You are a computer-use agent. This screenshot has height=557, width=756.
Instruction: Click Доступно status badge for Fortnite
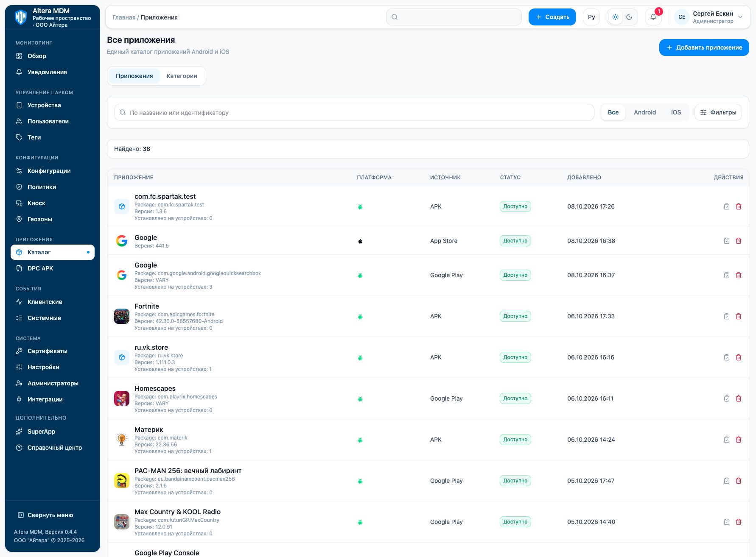(x=515, y=316)
